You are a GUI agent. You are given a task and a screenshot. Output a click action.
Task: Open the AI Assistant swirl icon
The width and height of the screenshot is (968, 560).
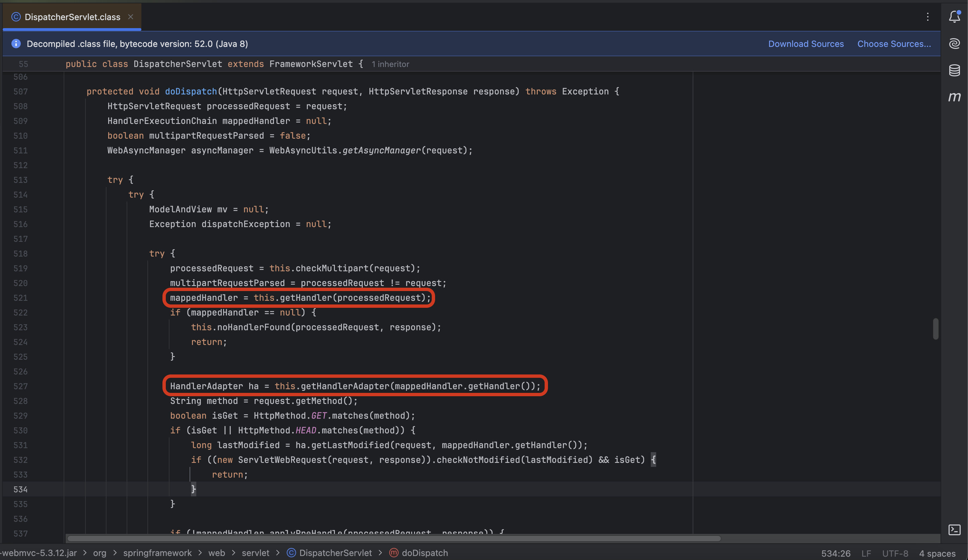tap(955, 44)
